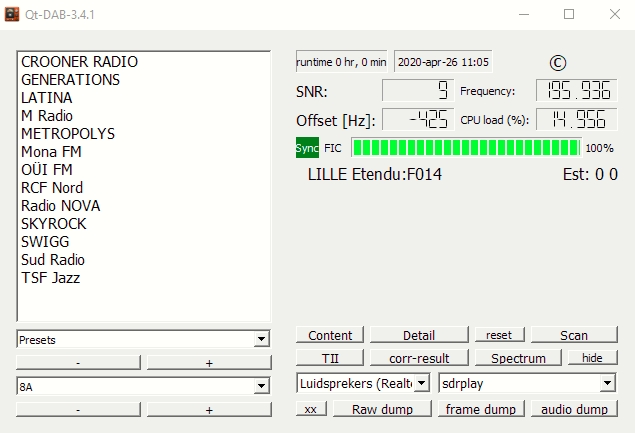Minimize the Qt-DAB window
635x433 pixels.
click(524, 14)
